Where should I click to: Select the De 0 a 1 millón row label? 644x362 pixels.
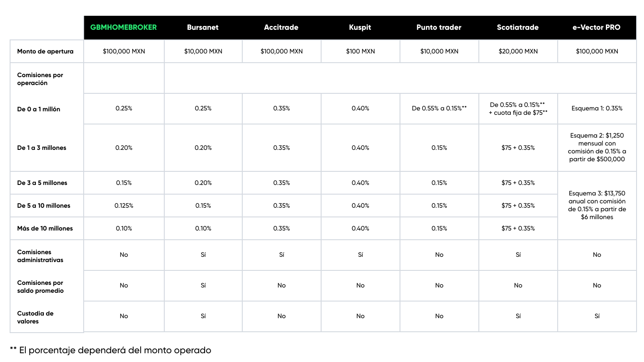(39, 109)
